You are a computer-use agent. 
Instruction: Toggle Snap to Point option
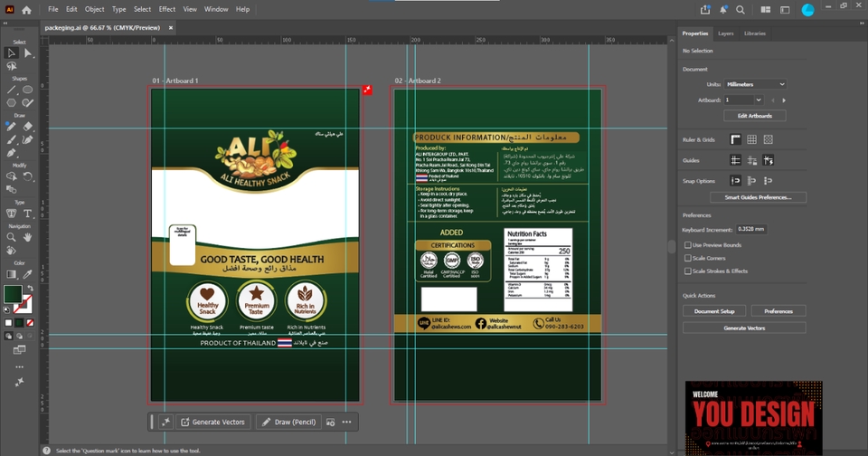coord(735,181)
